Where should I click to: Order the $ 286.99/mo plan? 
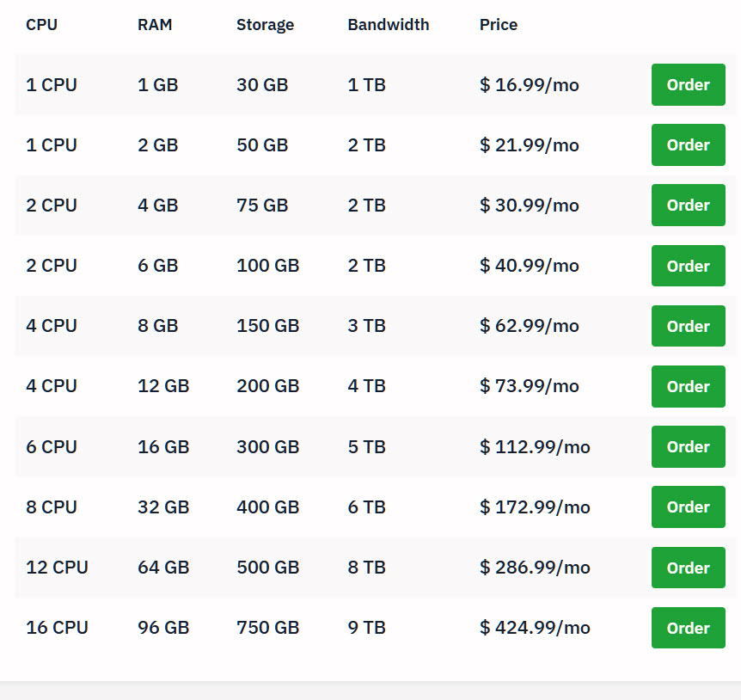point(688,568)
